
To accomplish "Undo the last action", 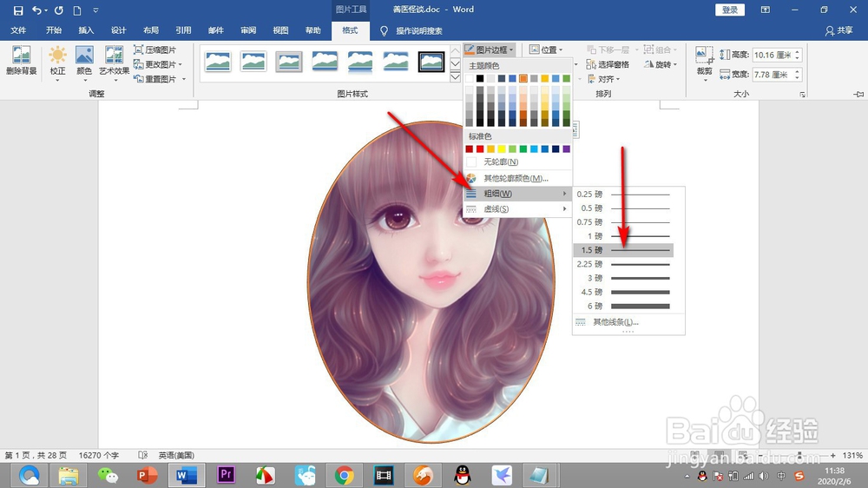I will [x=36, y=10].
